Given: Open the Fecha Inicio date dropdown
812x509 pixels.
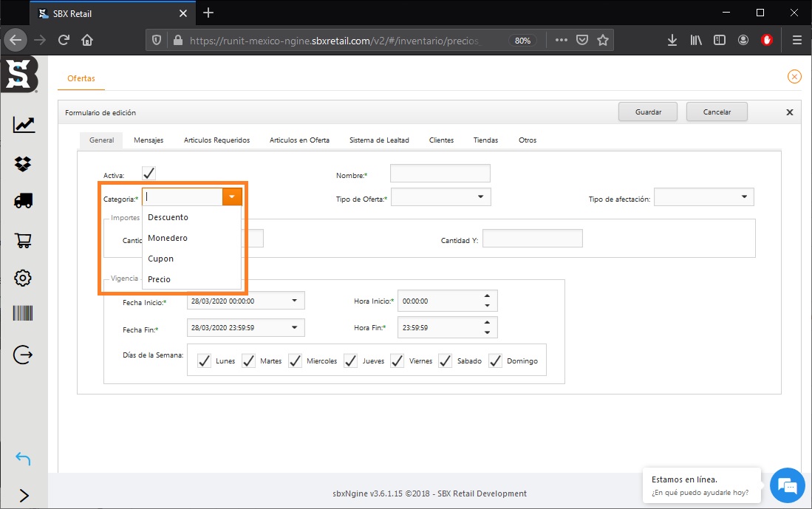Looking at the screenshot, I should 294,301.
